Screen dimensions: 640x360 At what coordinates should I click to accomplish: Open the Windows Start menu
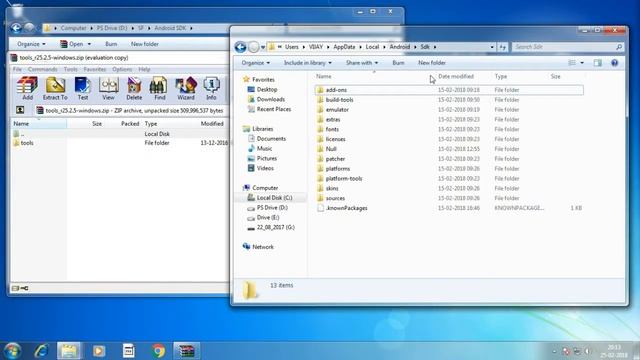click(x=12, y=351)
